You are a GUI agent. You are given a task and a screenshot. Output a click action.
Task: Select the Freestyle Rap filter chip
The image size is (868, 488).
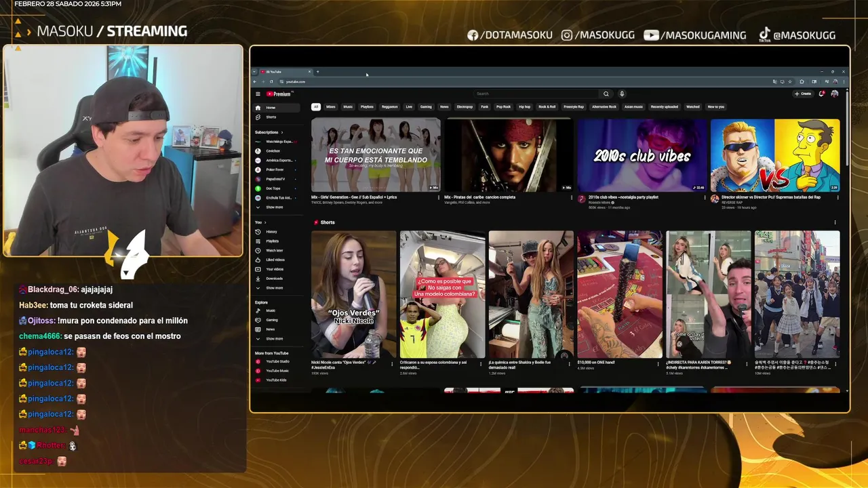click(x=574, y=106)
